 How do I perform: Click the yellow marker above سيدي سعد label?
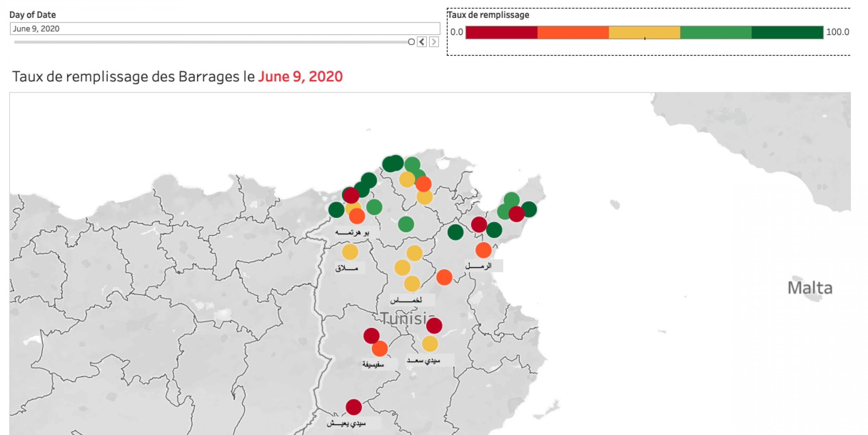(x=430, y=344)
